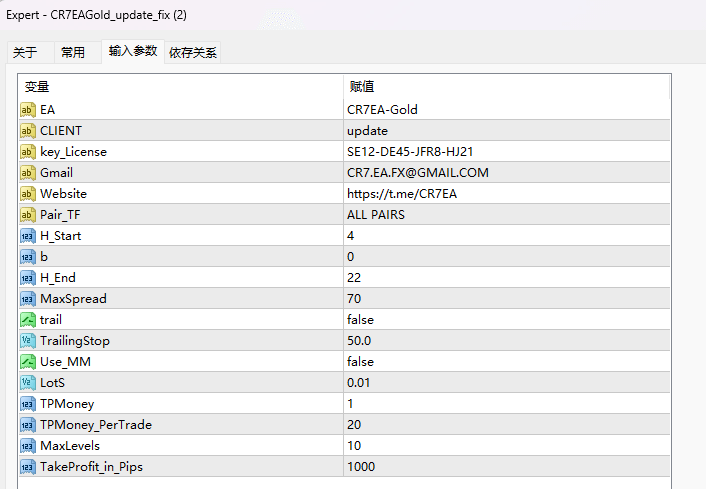Viewport: 706px width, 489px height.
Task: Click the double icon beside LotS
Action: [x=27, y=383]
